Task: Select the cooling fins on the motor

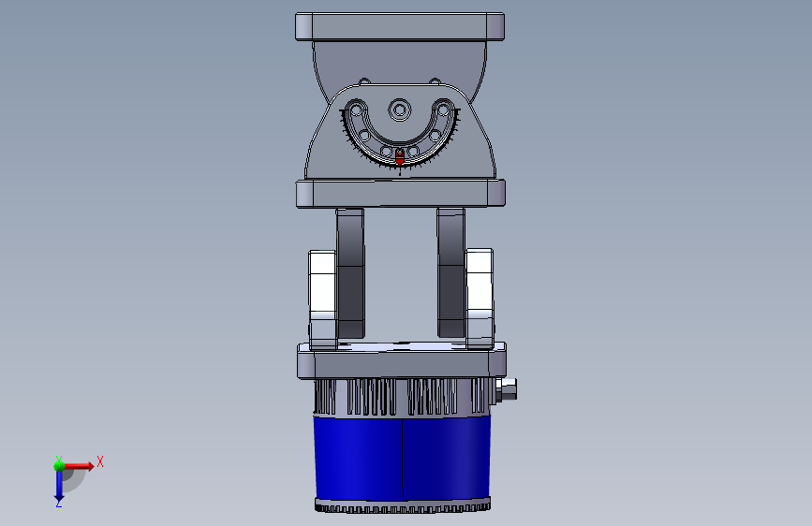Action: (x=403, y=397)
